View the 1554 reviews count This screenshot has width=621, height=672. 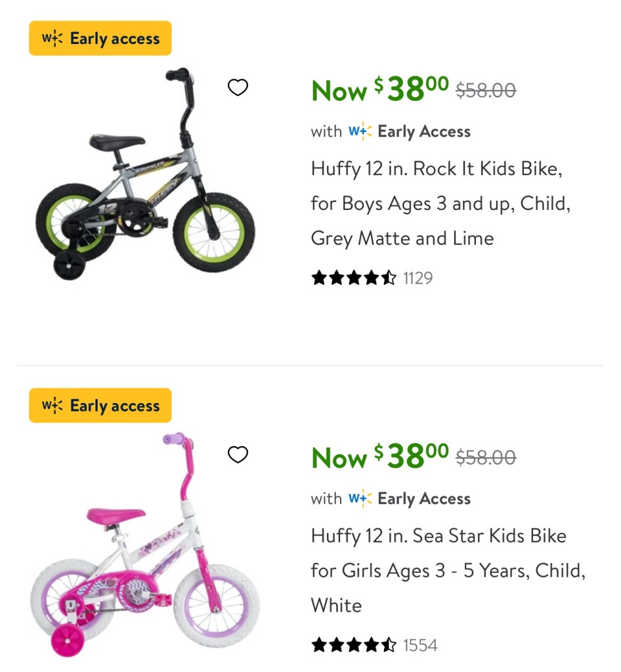(x=420, y=645)
